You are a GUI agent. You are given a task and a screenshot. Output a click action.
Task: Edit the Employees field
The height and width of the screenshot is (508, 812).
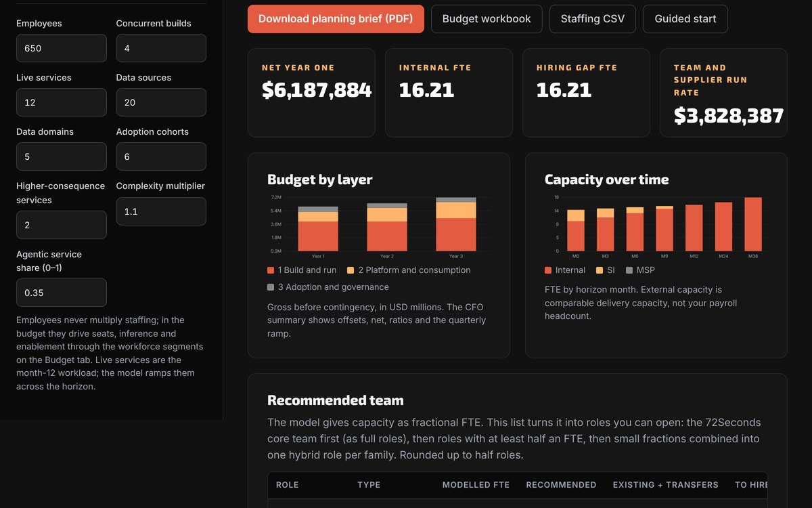[x=62, y=48]
